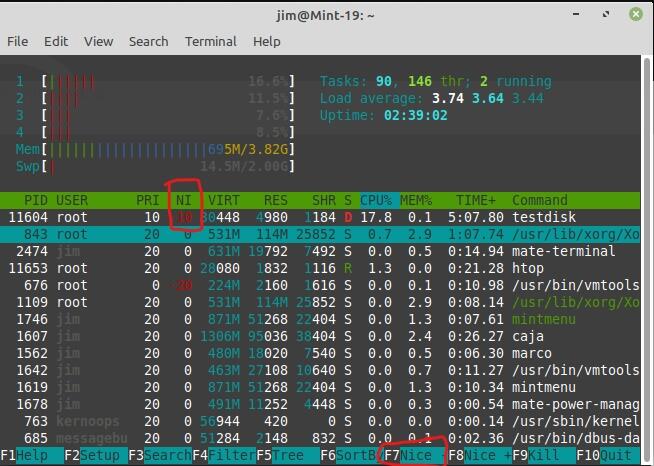Open the Edit menu
The image size is (654, 466).
pyautogui.click(x=56, y=42)
